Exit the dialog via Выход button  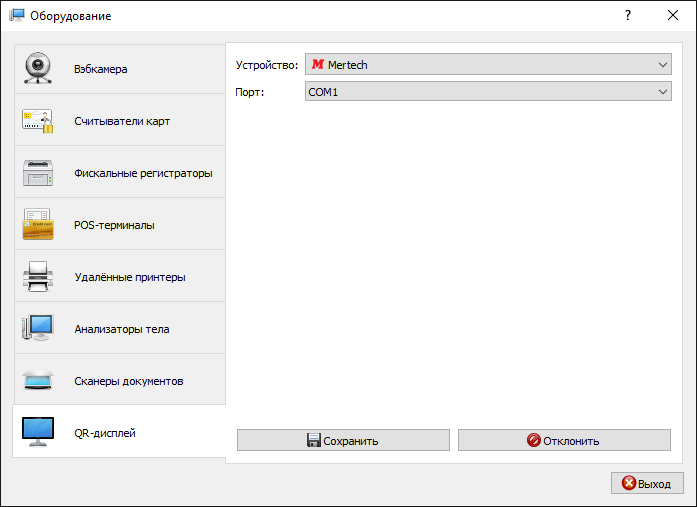[x=647, y=483]
